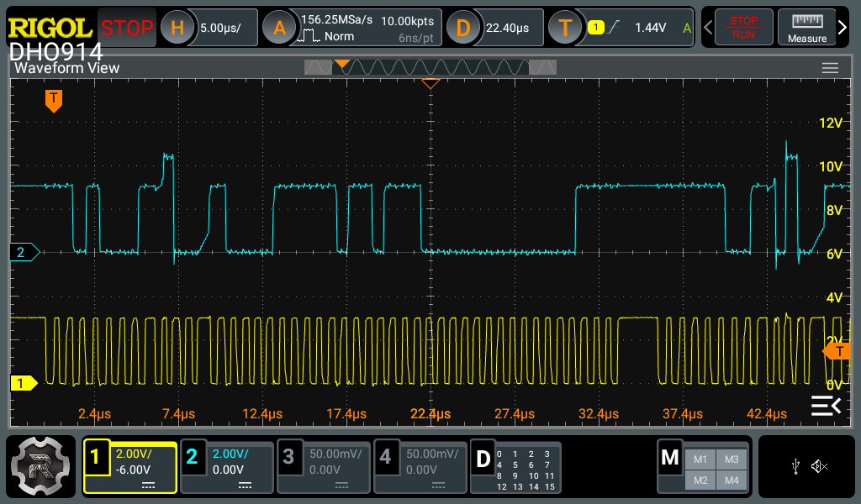
Task: Enable channel 3 at 50.00mV/
Action: (324, 468)
